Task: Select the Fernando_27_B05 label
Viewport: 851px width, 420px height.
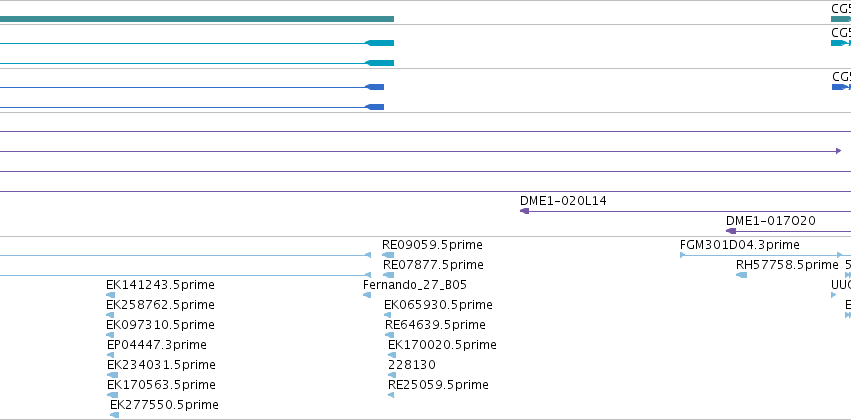Action: 415,285
